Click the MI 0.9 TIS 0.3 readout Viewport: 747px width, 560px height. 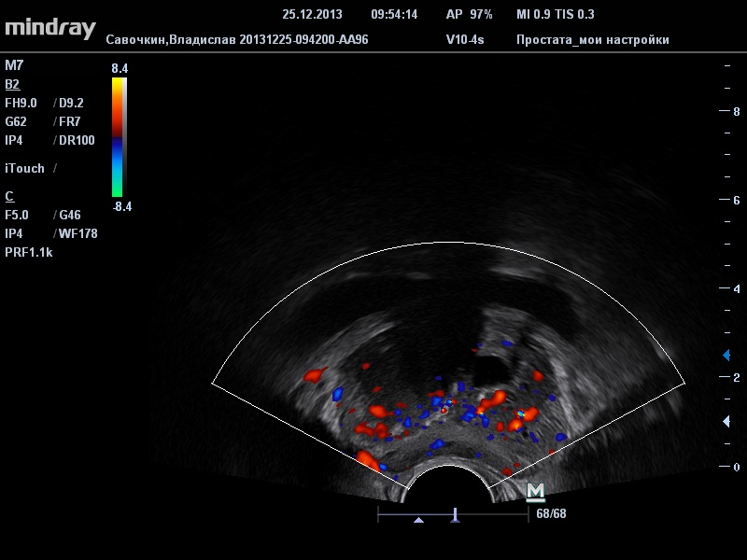pos(556,14)
